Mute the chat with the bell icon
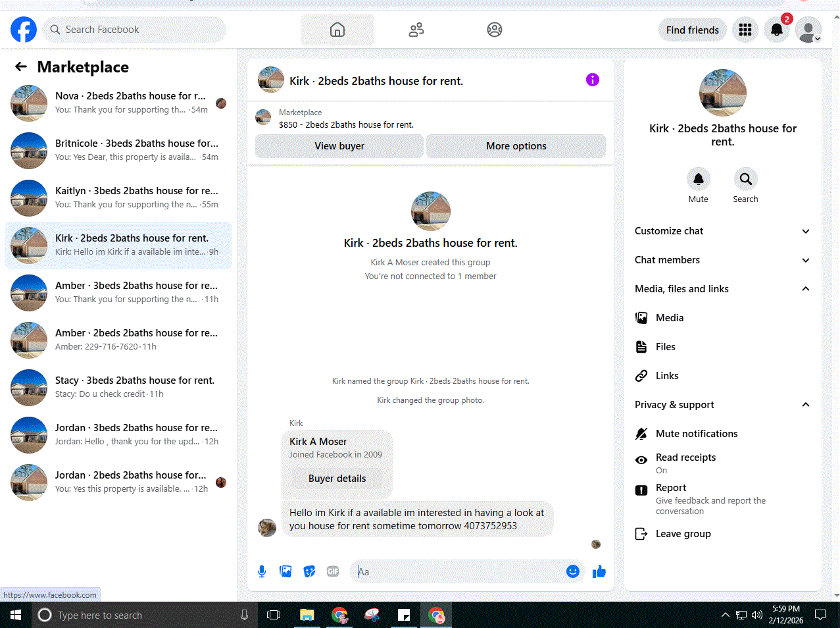 click(x=699, y=179)
